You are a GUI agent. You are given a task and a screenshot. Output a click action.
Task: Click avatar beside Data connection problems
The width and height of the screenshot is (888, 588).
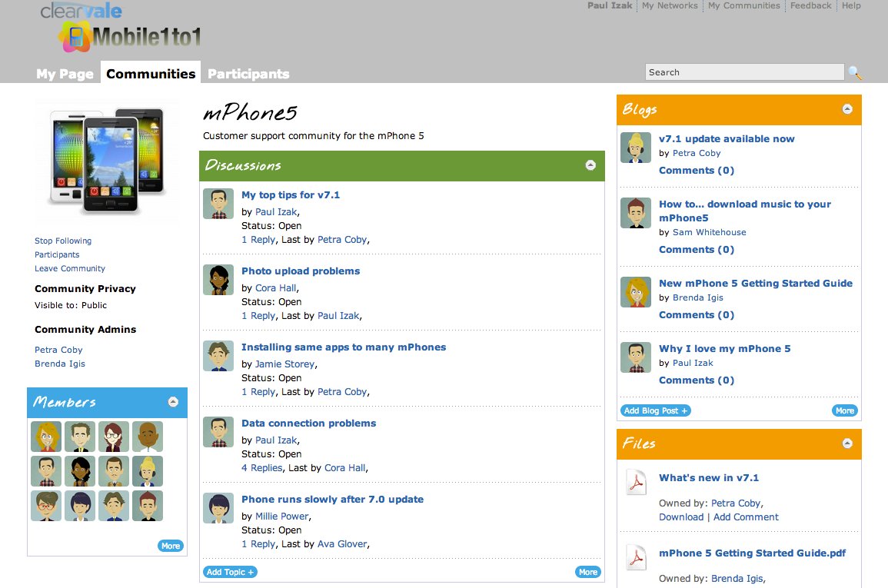[218, 432]
